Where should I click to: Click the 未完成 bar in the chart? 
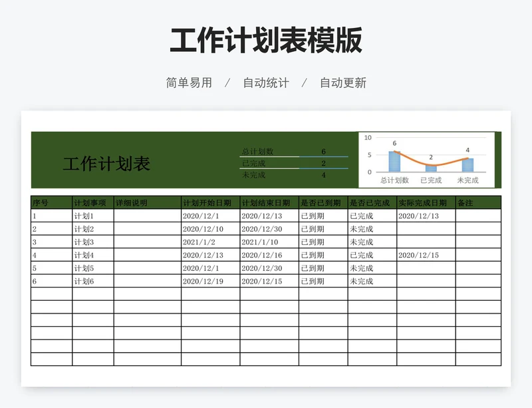467,165
